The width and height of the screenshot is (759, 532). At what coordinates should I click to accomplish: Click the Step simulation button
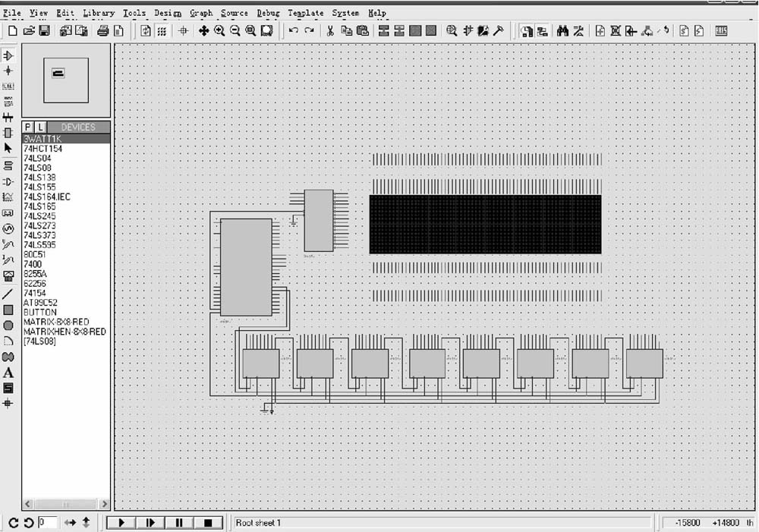coord(150,523)
